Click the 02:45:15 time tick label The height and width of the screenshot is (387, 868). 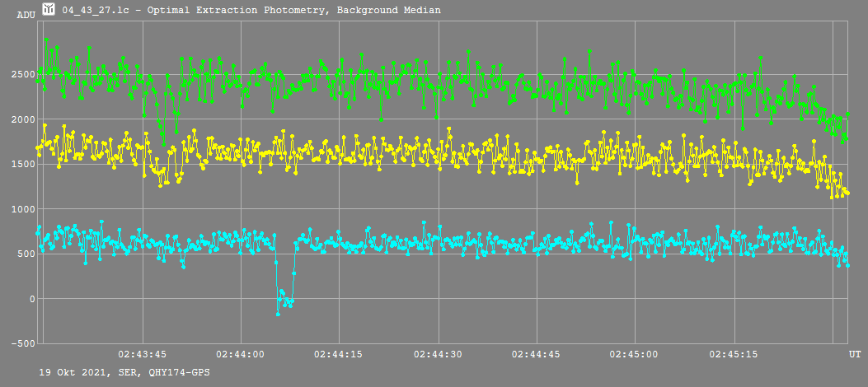click(734, 354)
